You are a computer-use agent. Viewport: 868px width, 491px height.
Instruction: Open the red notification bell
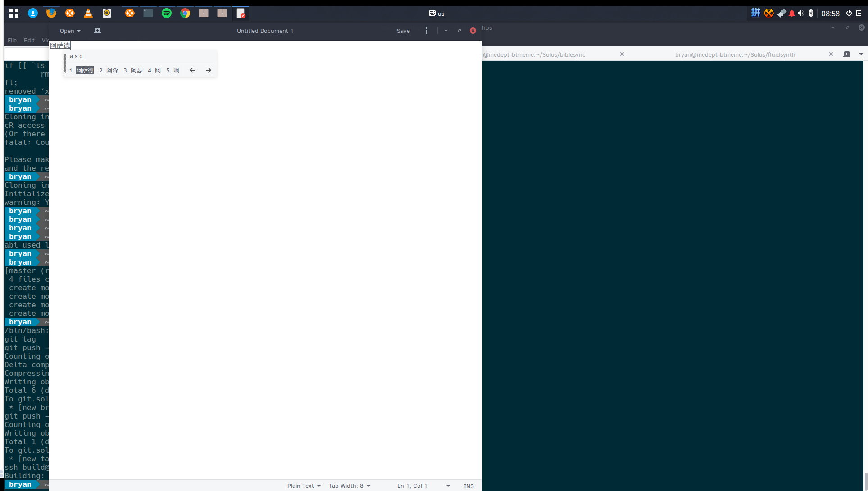792,13
